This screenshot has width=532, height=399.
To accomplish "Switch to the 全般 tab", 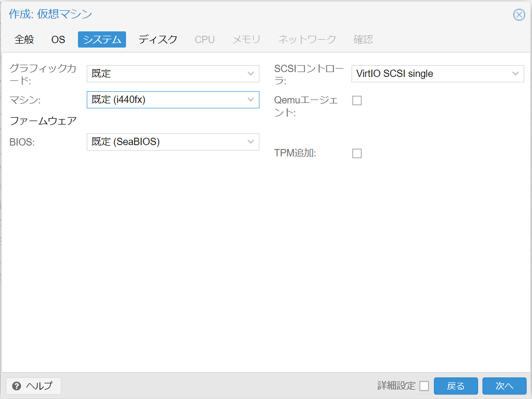I will 24,40.
